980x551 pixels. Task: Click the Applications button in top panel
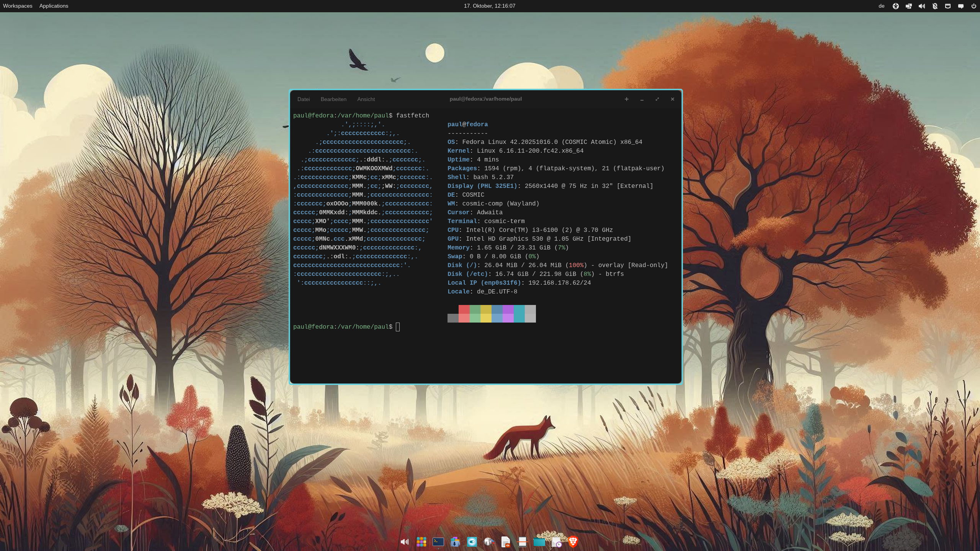point(54,6)
